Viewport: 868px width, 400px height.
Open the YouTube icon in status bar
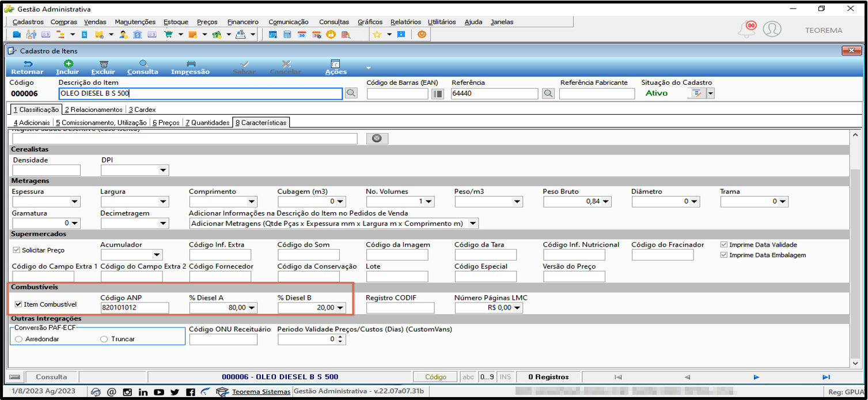159,393
